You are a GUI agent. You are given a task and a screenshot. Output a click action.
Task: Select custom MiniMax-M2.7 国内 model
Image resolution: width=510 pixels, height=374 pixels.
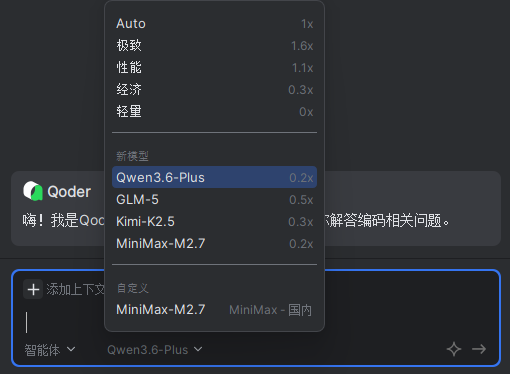[x=214, y=310]
